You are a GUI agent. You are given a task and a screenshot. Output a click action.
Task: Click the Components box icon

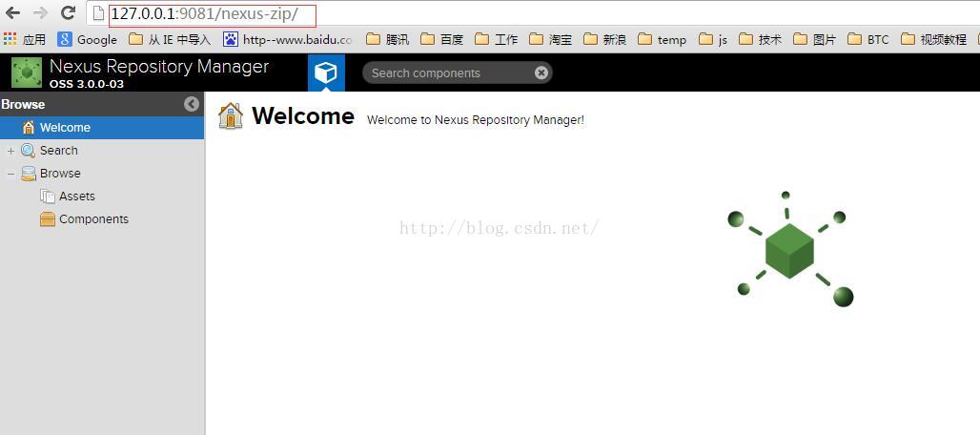click(x=48, y=219)
